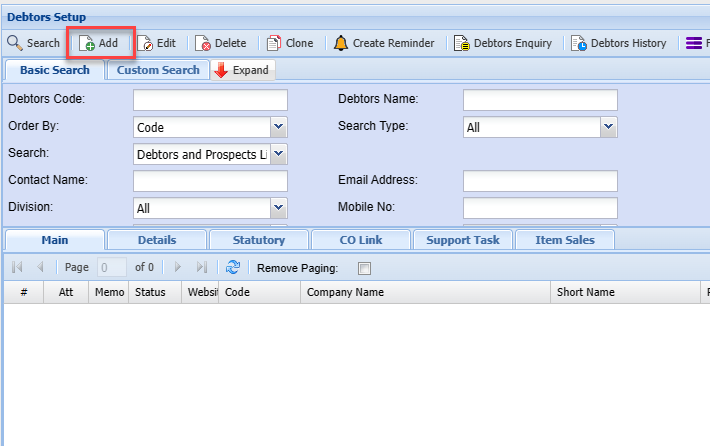The width and height of the screenshot is (710, 446).
Task: Open the Division dropdown
Action: (278, 208)
